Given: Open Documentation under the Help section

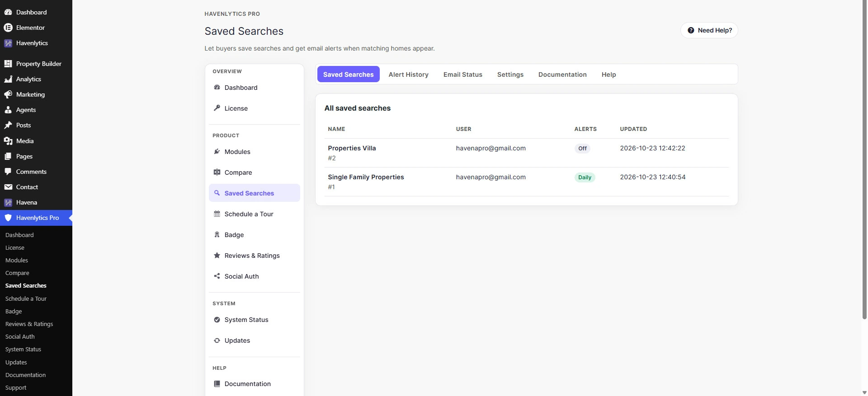Looking at the screenshot, I should (x=255, y=384).
